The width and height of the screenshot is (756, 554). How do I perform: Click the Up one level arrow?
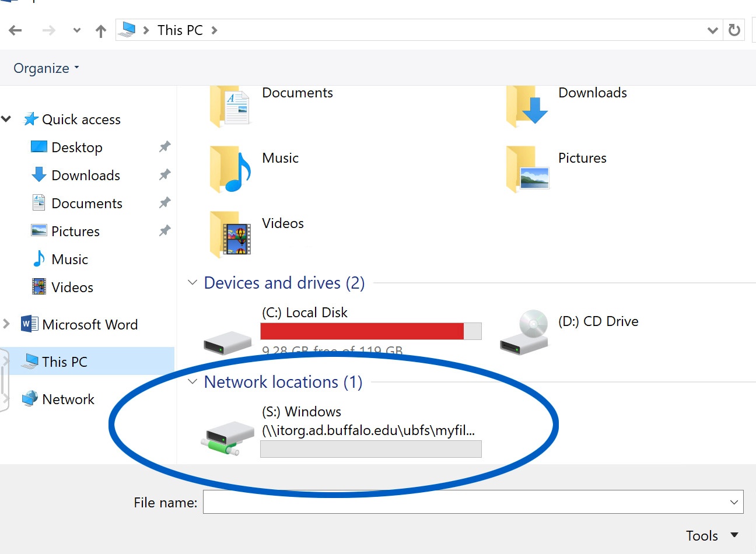pos(101,31)
